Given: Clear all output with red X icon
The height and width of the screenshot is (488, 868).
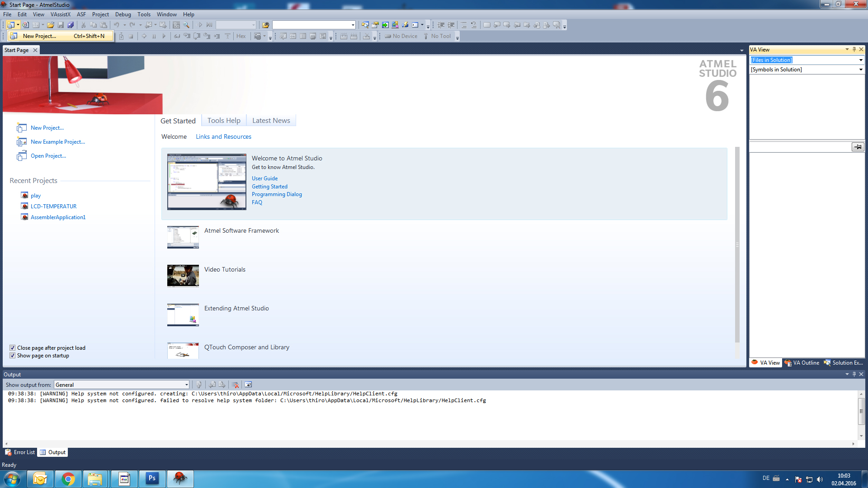Looking at the screenshot, I should click(x=235, y=385).
